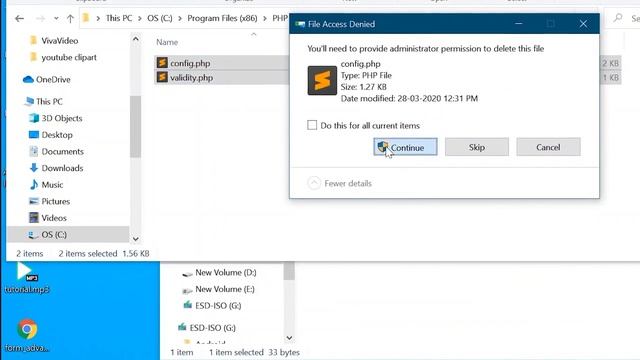Click the validity.php Sublime file icon in list
The width and height of the screenshot is (640, 360).
coord(162,77)
